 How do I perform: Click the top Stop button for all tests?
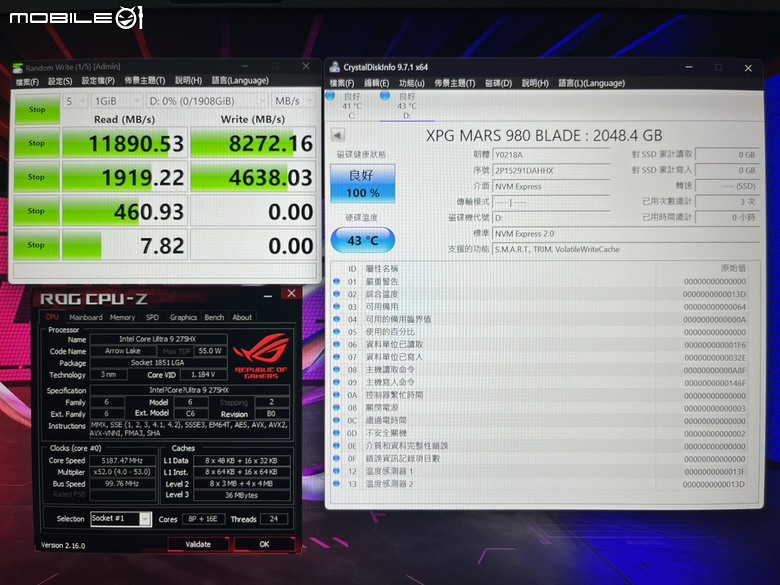pyautogui.click(x=37, y=109)
